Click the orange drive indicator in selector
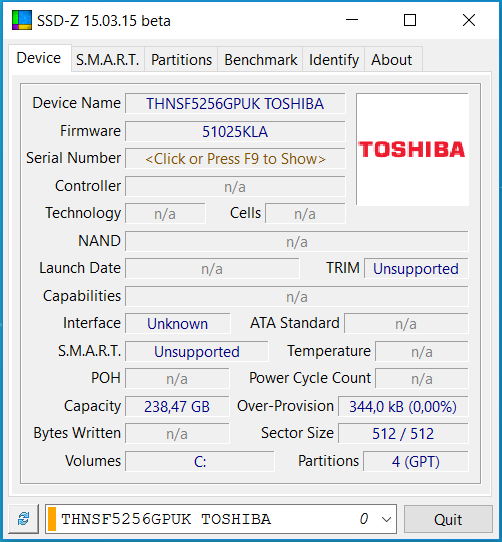The height and width of the screenshot is (542, 502). tap(52, 518)
